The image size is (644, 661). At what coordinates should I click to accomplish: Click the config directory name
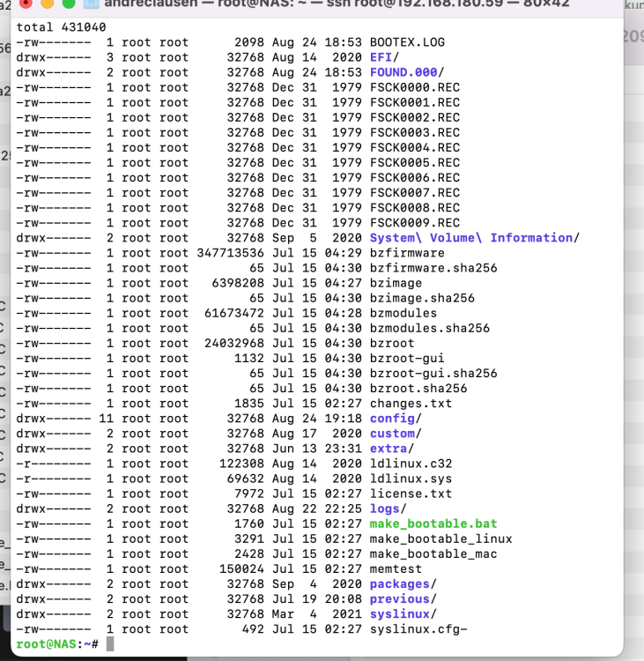(x=392, y=419)
